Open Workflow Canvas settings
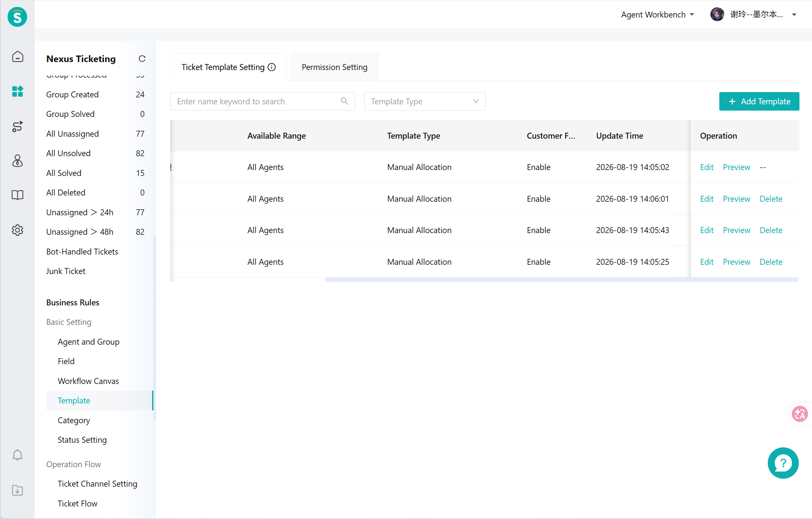This screenshot has width=812, height=519. coord(88,381)
